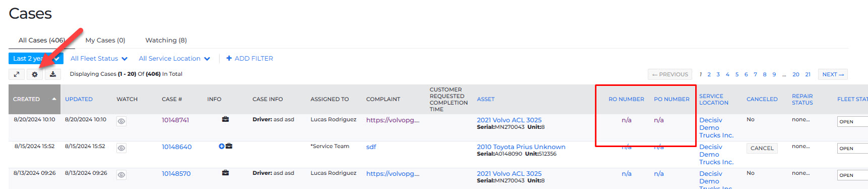The image size is (868, 189).
Task: Click PO number n/a for case 10148570
Action: [x=659, y=174]
